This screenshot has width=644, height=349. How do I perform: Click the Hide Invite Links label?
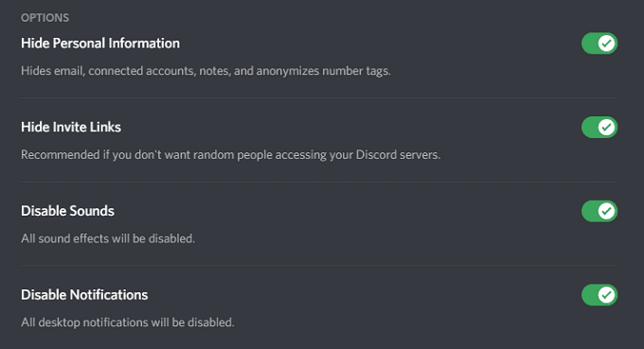click(71, 127)
